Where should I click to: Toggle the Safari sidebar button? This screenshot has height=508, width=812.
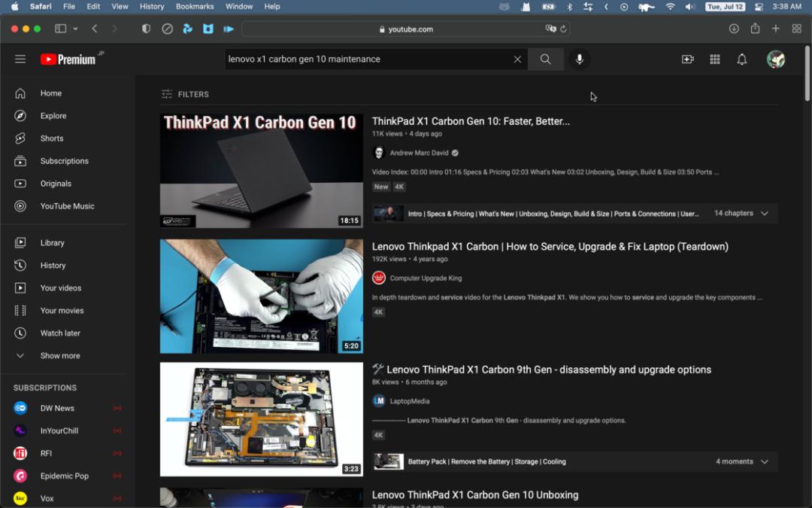pos(61,29)
